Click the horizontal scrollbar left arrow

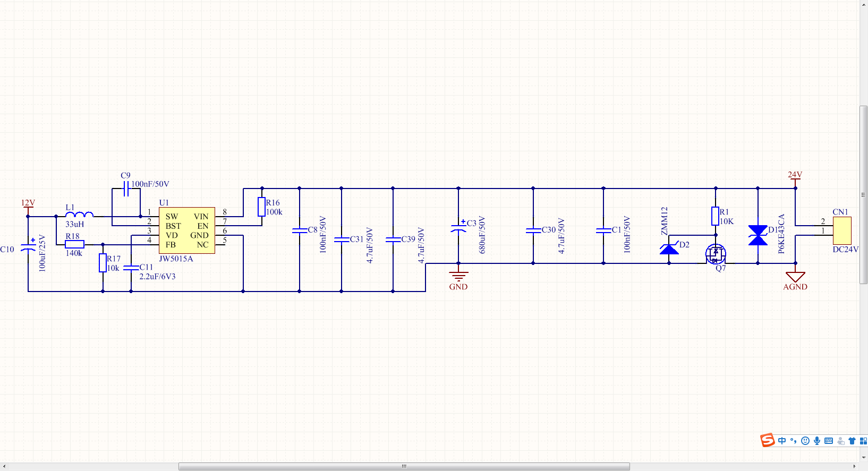pos(4,466)
